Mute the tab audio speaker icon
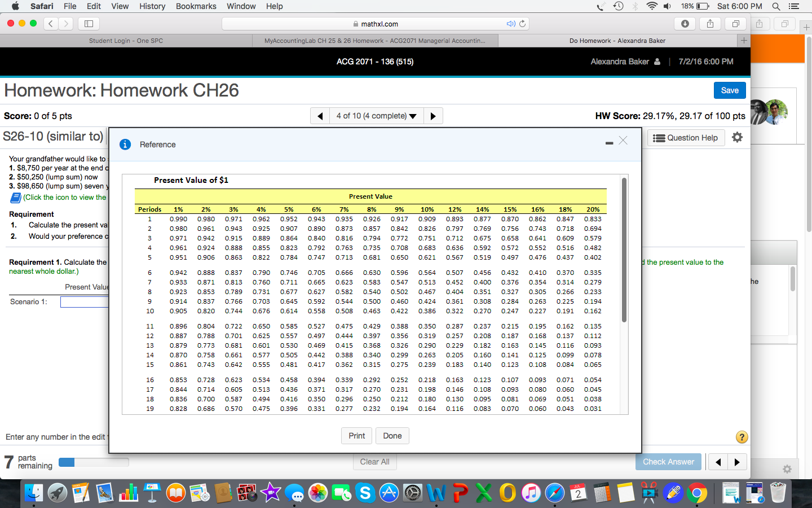 512,24
